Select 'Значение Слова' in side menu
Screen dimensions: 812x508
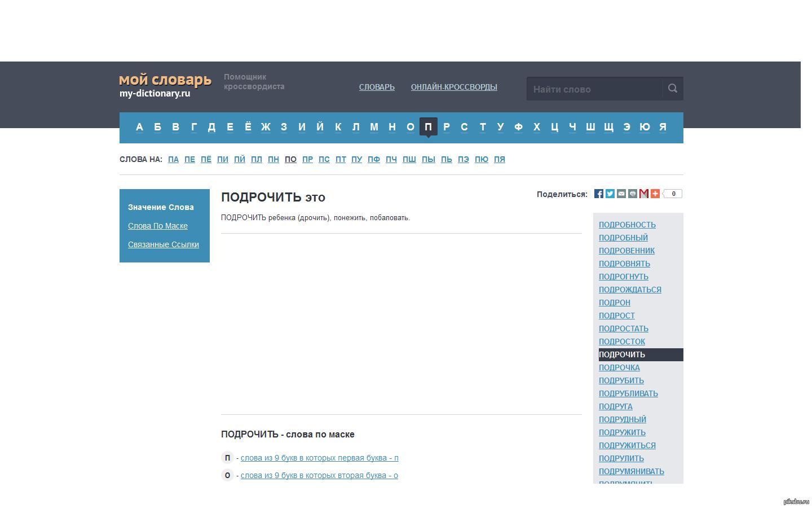coord(161,207)
